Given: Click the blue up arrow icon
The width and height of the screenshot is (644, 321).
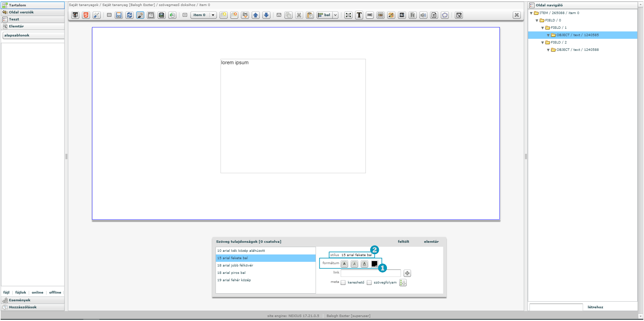Looking at the screenshot, I should coord(256,15).
